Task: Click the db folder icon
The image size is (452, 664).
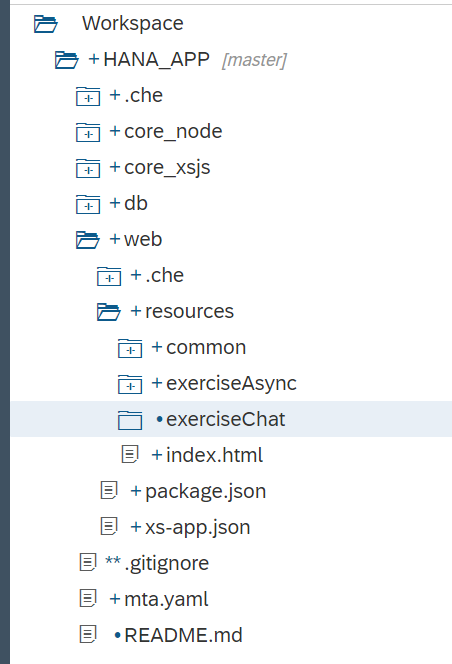Action: coord(88,204)
